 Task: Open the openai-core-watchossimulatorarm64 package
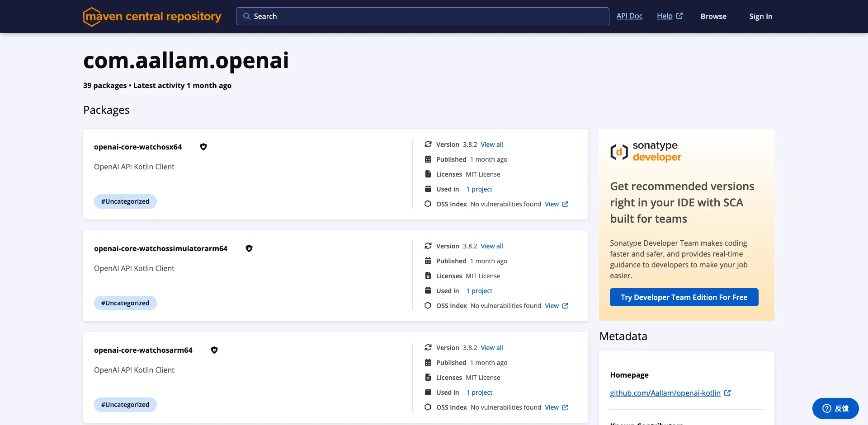click(x=161, y=248)
